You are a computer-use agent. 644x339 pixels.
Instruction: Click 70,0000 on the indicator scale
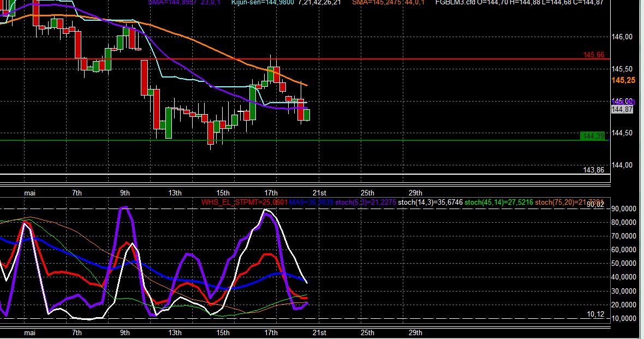(x=624, y=236)
